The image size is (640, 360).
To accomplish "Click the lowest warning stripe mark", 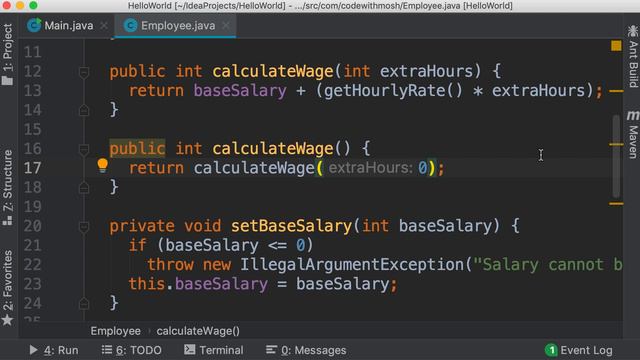I will pyautogui.click(x=616, y=203).
